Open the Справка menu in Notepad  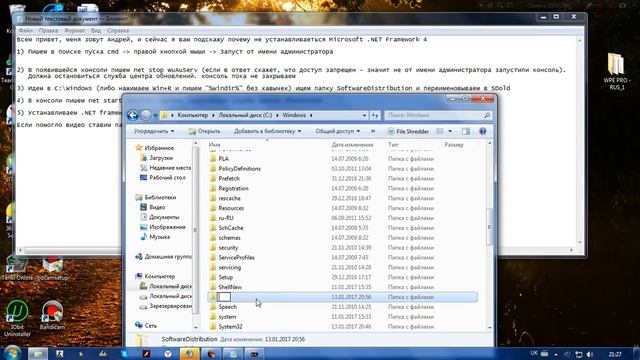[x=118, y=31]
